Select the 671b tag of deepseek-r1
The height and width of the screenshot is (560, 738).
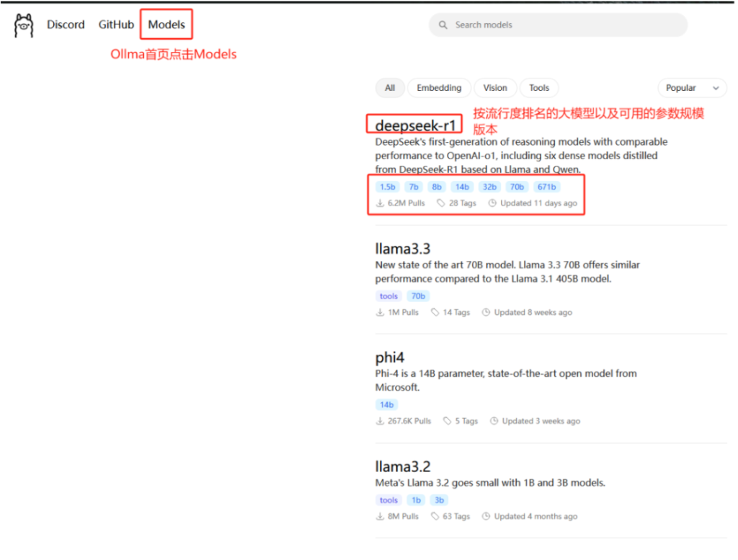[x=547, y=187]
